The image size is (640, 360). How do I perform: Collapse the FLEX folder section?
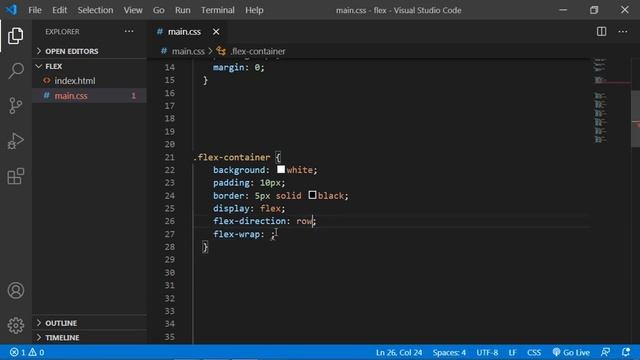89,66
